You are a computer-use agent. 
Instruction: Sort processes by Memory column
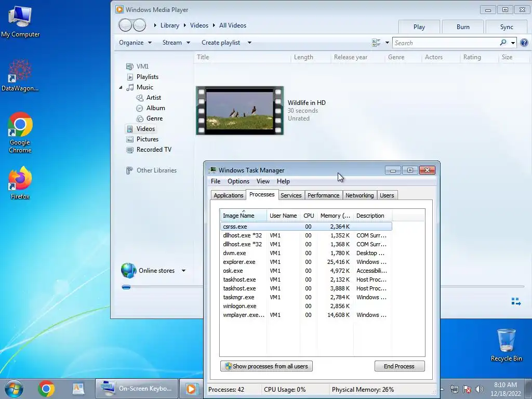pyautogui.click(x=335, y=216)
